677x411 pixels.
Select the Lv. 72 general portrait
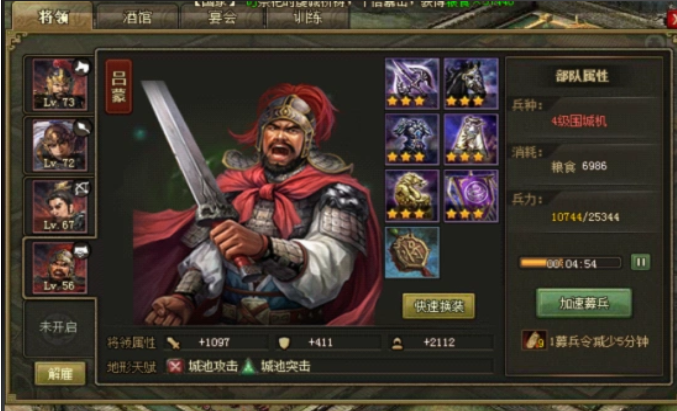tap(60, 145)
